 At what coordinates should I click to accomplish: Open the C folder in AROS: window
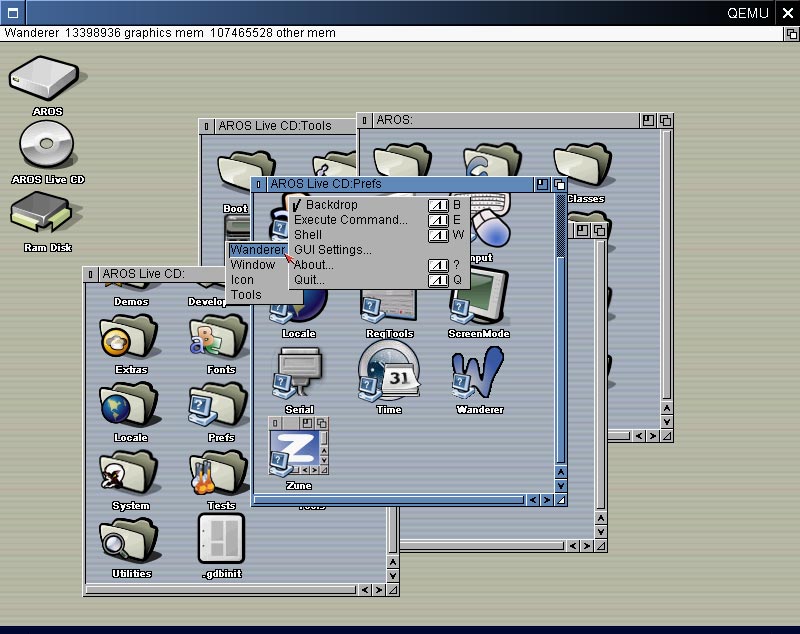click(x=492, y=161)
